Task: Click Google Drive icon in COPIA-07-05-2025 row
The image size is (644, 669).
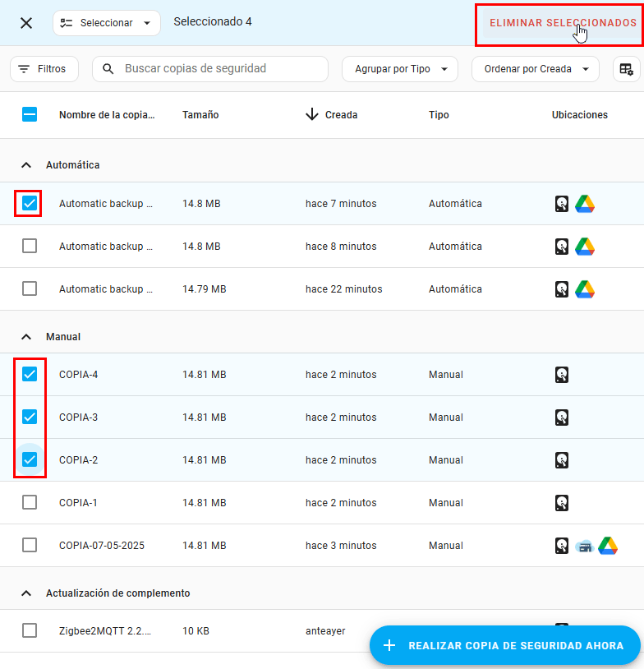Action: click(608, 546)
